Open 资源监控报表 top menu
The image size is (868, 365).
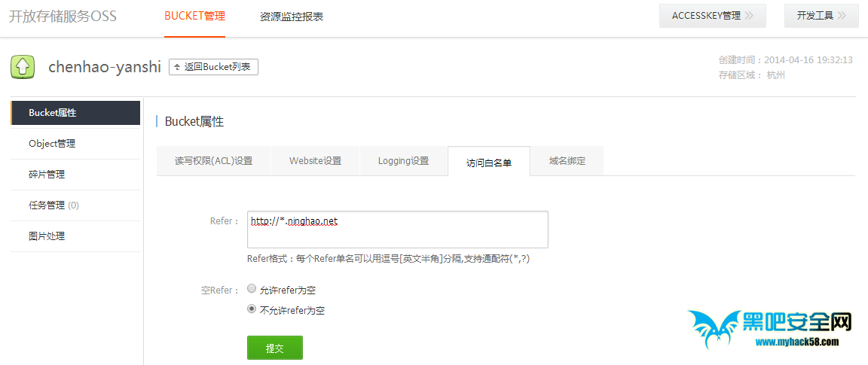[291, 17]
